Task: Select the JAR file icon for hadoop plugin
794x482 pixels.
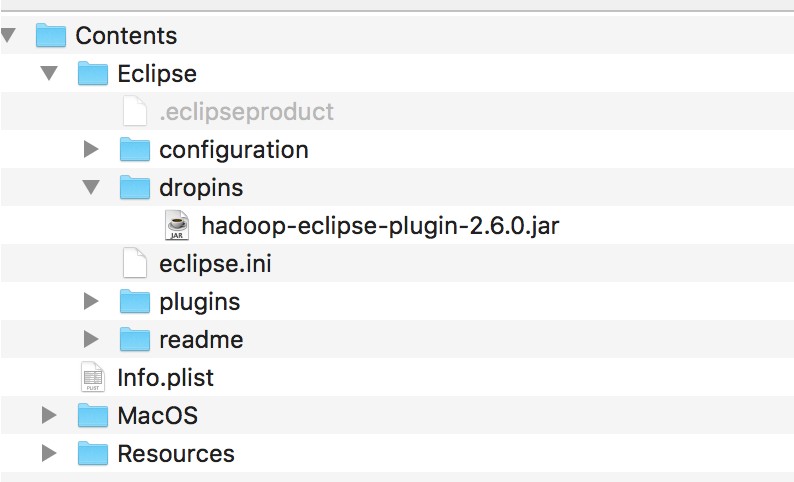Action: point(177,225)
